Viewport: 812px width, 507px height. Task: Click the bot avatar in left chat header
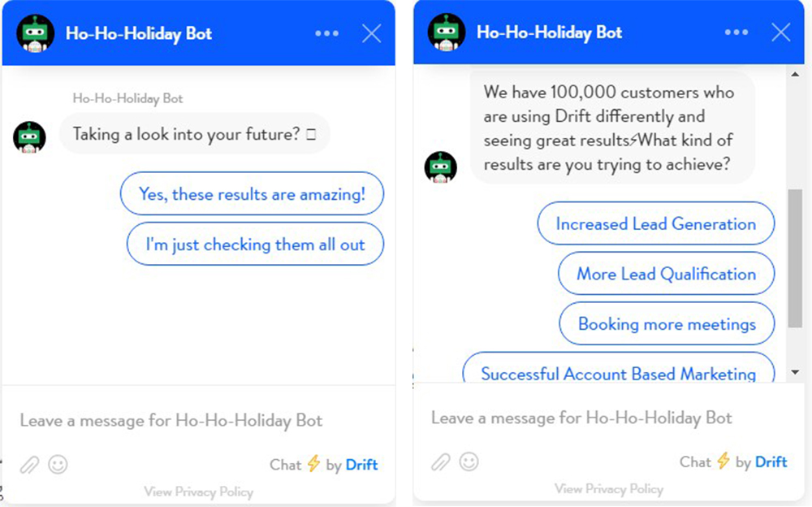[34, 33]
